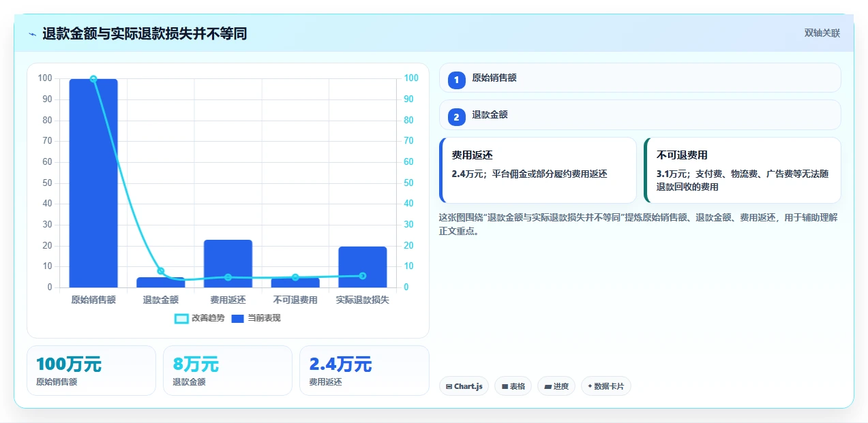This screenshot has height=423, width=868.
Task: Click the x-axis label 费用返还
Action: [x=228, y=300]
